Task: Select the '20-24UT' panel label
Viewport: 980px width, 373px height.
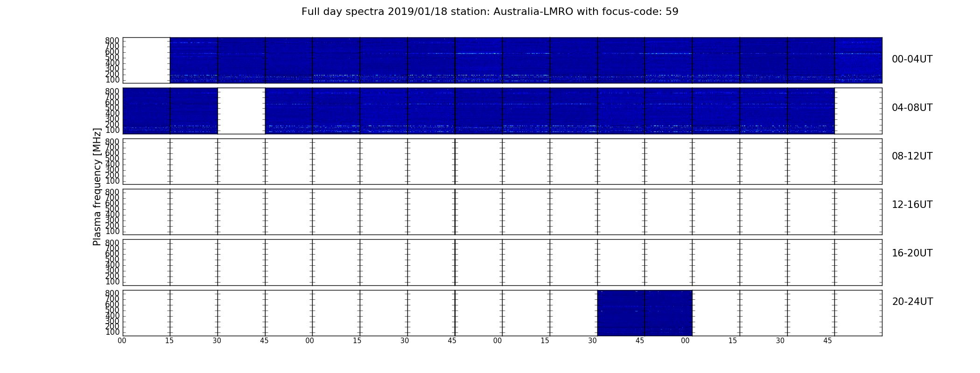Action: 912,302
